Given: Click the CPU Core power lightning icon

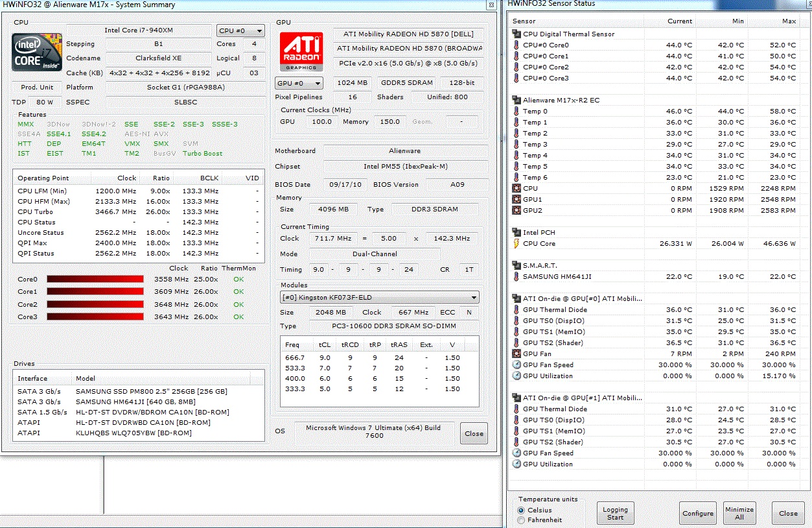Looking at the screenshot, I should [x=516, y=243].
